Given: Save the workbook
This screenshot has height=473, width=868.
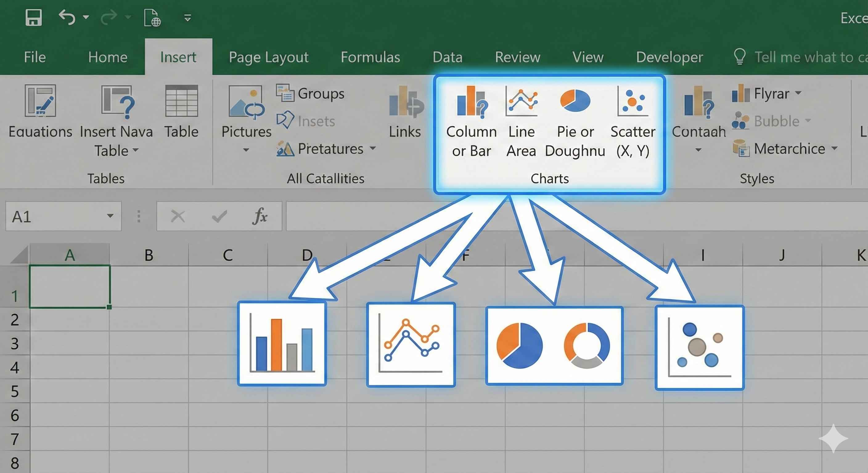Looking at the screenshot, I should 33,17.
